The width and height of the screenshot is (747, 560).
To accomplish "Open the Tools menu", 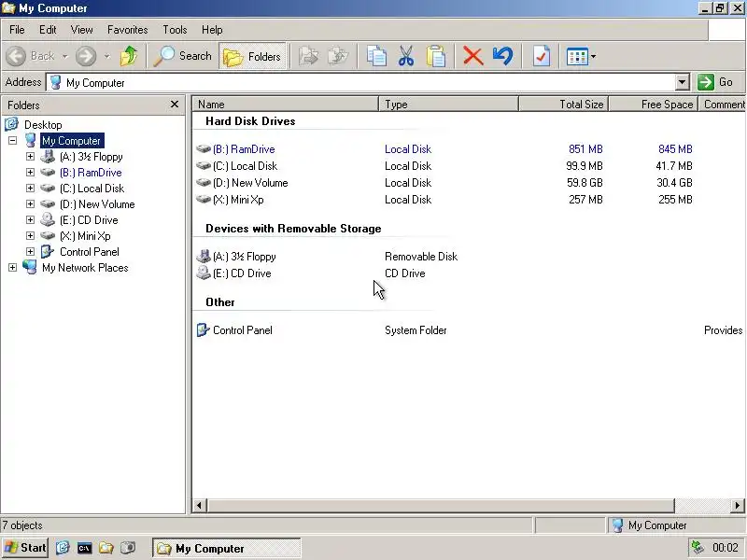I will pos(175,30).
